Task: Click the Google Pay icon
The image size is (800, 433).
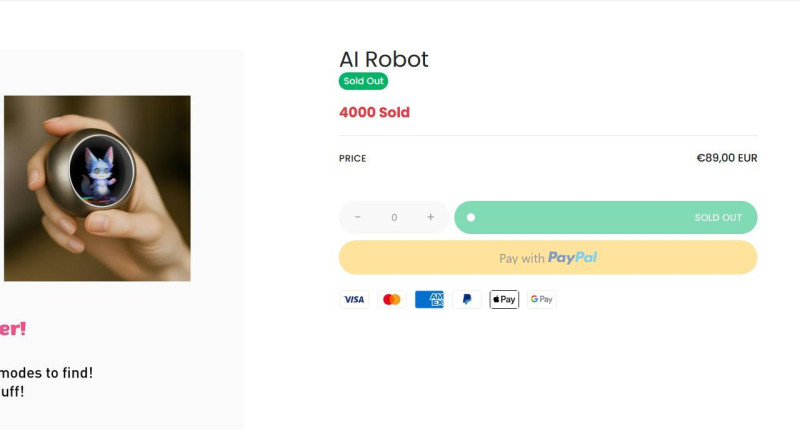Action: 541,299
